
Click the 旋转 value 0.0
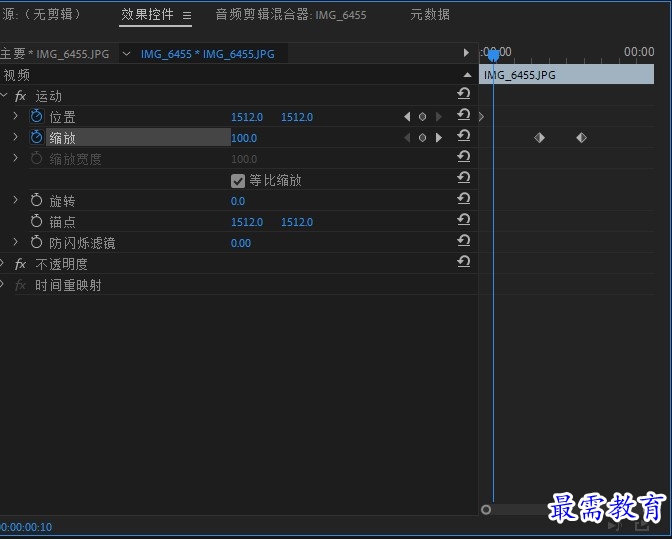pos(238,201)
